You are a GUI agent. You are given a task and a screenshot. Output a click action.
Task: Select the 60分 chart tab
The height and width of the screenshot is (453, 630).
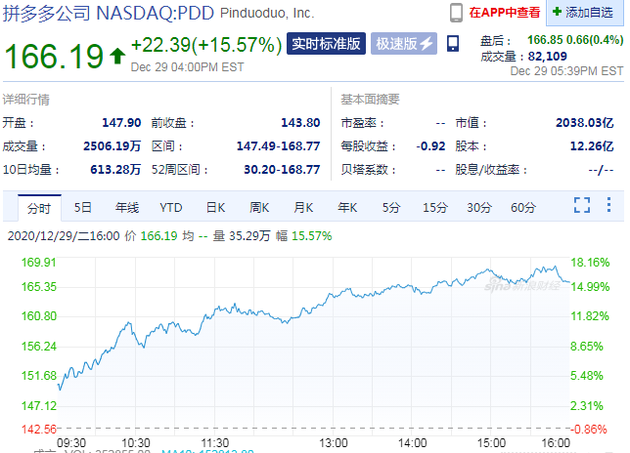(x=523, y=207)
